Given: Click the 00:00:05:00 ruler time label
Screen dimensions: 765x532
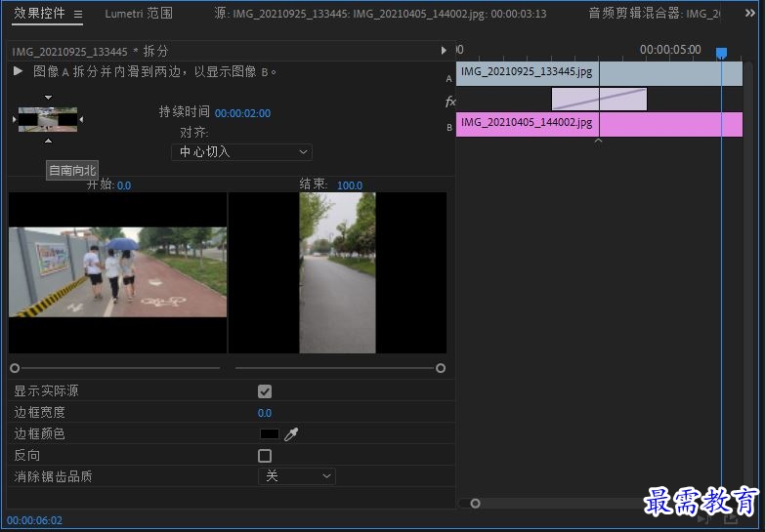Looking at the screenshot, I should pos(670,49).
